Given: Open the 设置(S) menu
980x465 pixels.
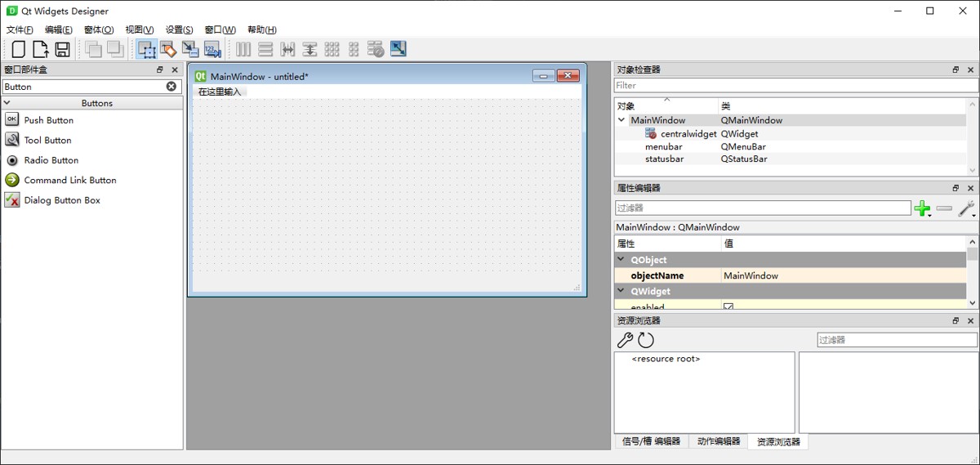Looking at the screenshot, I should click(x=180, y=29).
